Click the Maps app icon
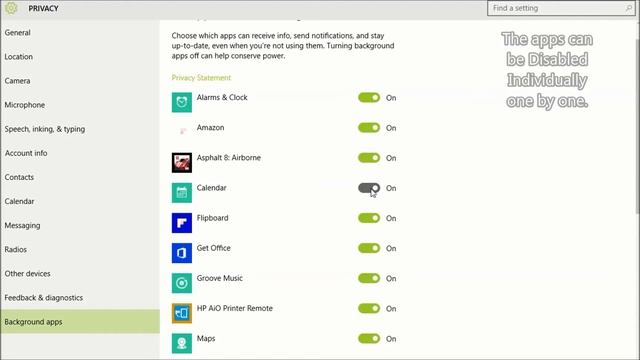Screen dimensions: 640x360 [182, 344]
